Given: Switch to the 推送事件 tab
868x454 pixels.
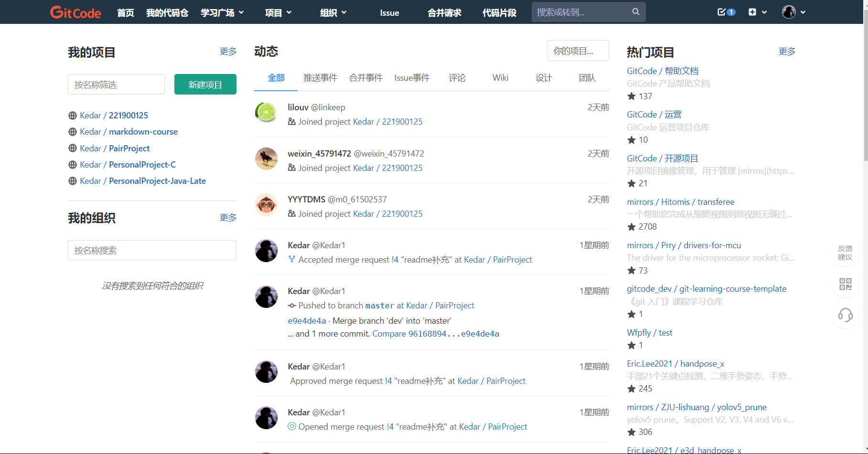Looking at the screenshot, I should [320, 78].
